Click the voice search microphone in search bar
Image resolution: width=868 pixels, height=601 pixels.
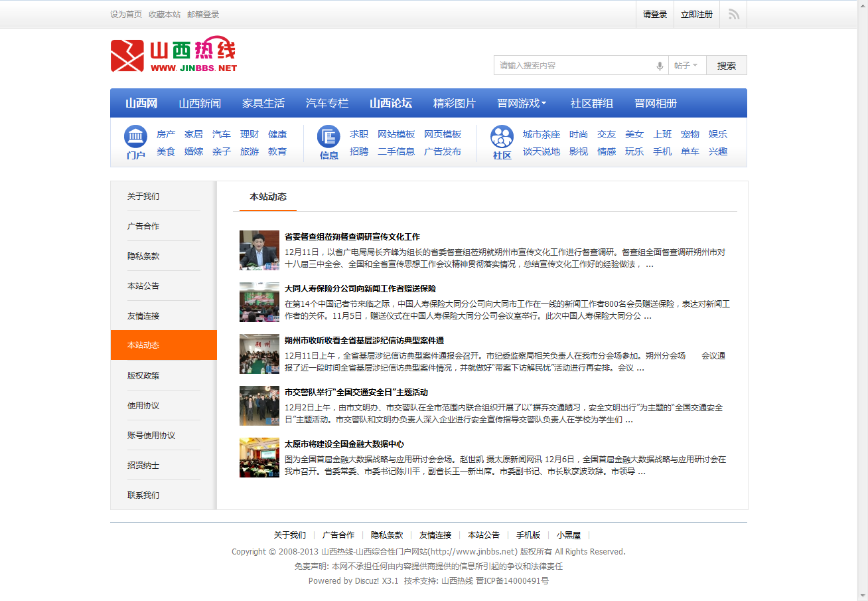[x=658, y=65]
